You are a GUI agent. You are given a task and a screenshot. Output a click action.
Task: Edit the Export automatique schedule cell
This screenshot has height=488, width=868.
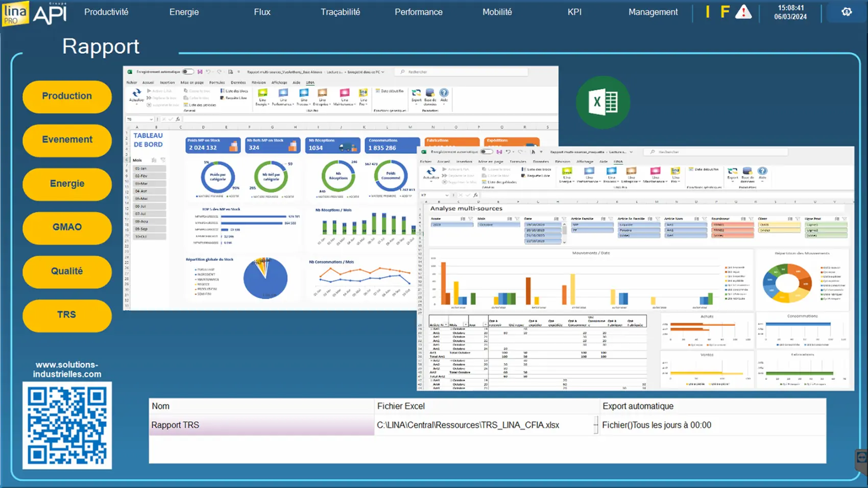tap(712, 425)
